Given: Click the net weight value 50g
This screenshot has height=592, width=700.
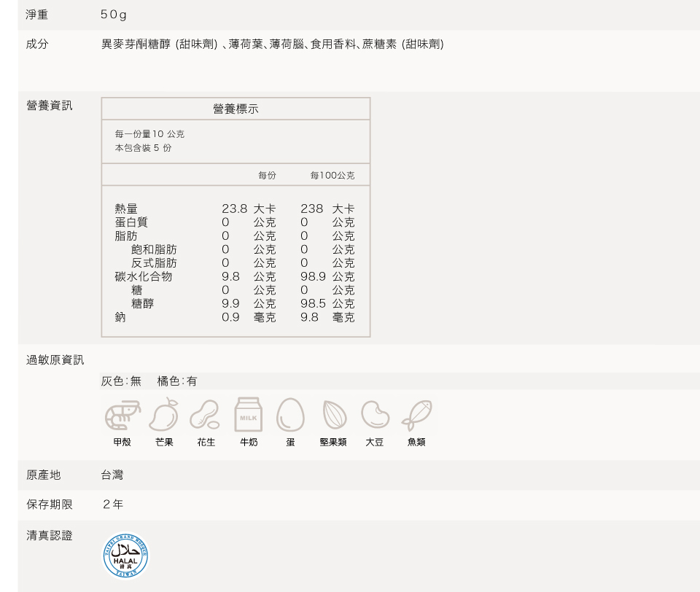Looking at the screenshot, I should (114, 15).
